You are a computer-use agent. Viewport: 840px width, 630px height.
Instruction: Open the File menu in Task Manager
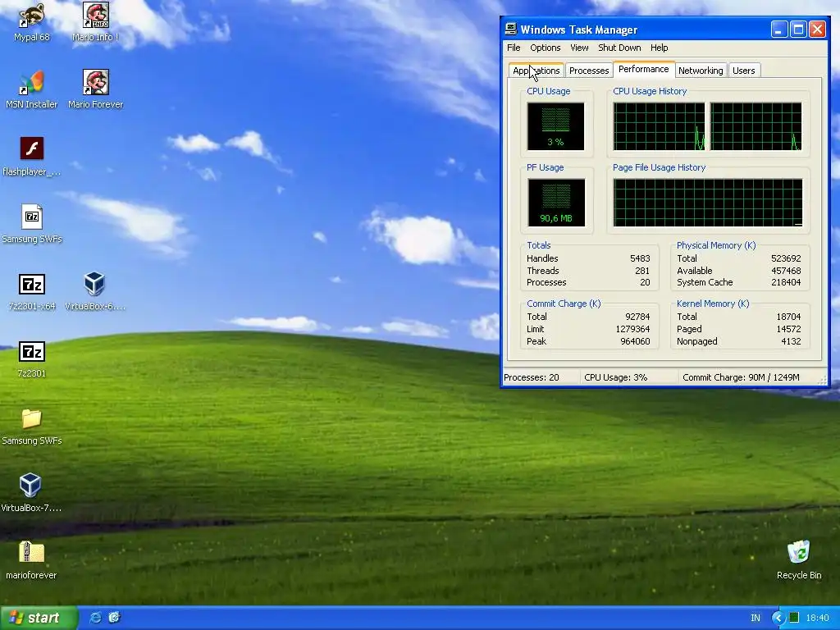coord(514,48)
